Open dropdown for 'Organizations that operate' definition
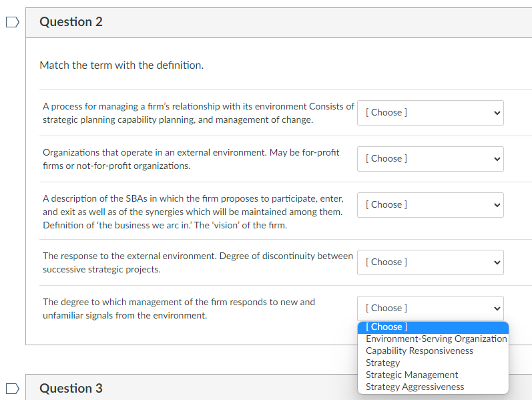This screenshot has width=532, height=400. click(431, 159)
